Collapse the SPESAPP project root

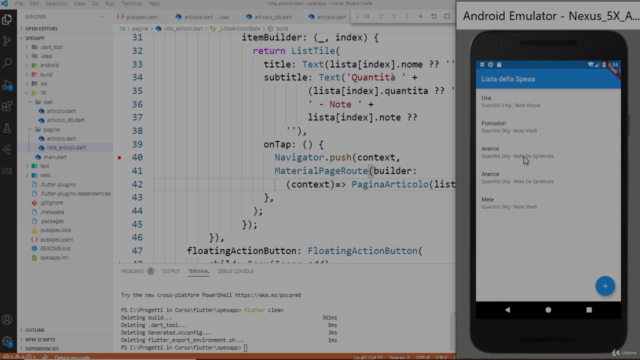tap(65, 38)
